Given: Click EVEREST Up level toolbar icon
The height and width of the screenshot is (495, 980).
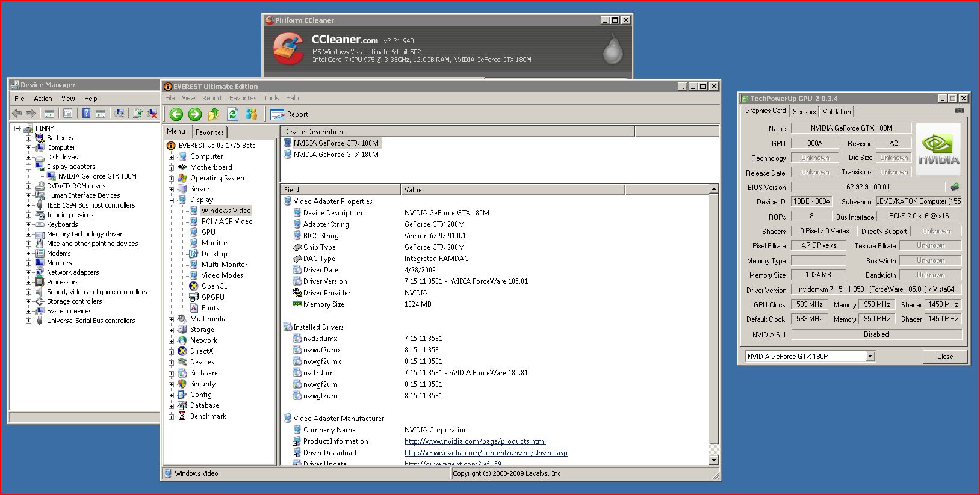Looking at the screenshot, I should click(214, 114).
